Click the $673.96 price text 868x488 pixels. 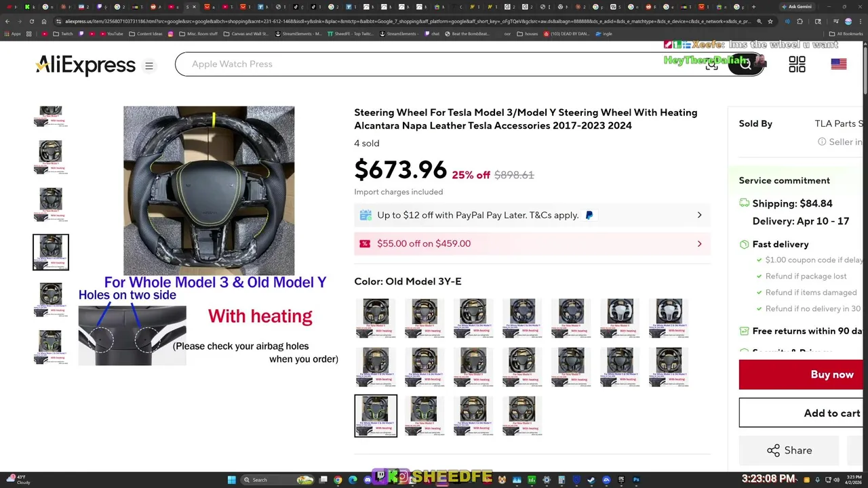point(401,169)
